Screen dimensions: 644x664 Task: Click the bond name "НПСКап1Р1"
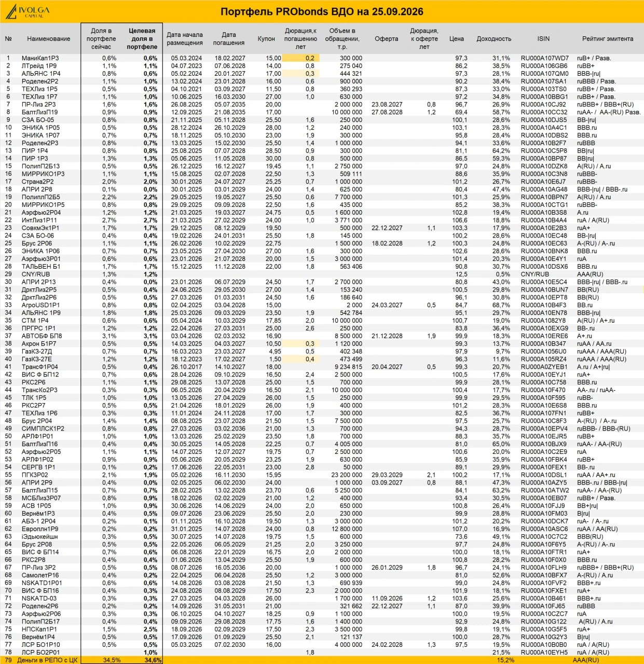pyautogui.click(x=39, y=629)
